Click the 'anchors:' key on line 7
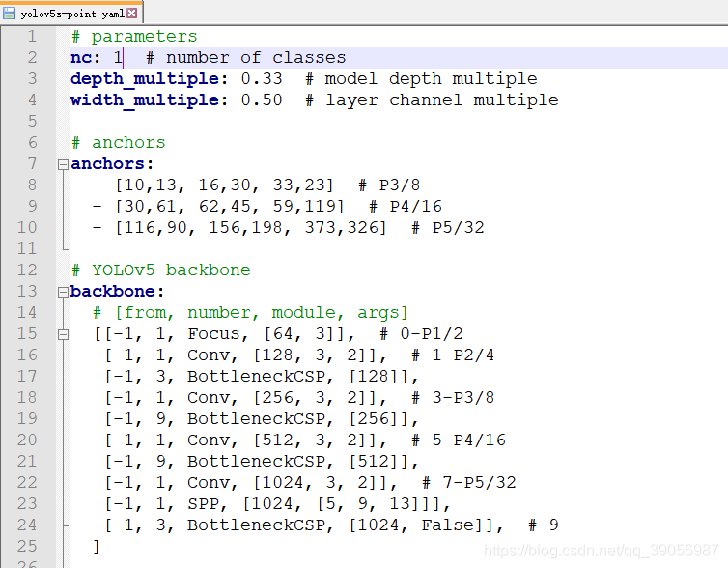This screenshot has height=568, width=728. [112, 164]
